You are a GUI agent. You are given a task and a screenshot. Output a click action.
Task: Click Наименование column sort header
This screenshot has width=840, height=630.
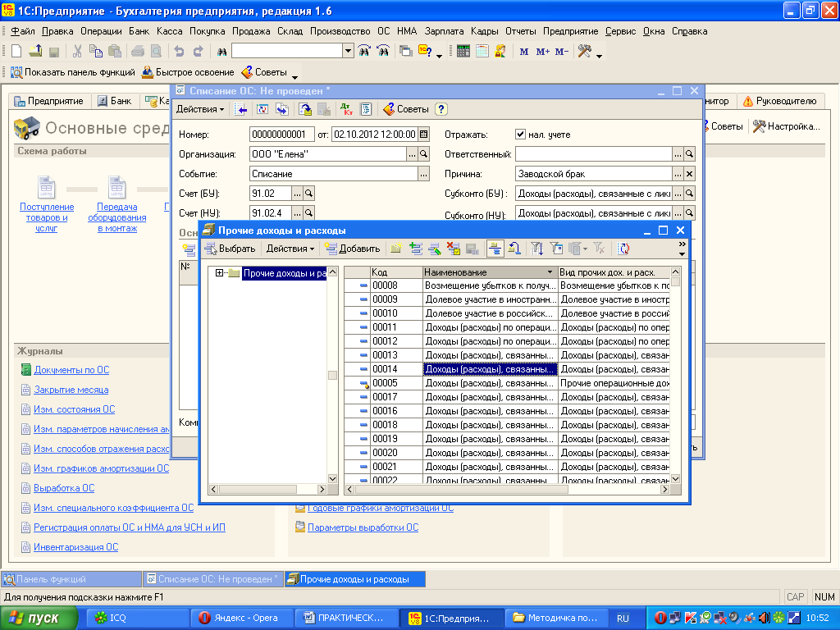point(490,272)
